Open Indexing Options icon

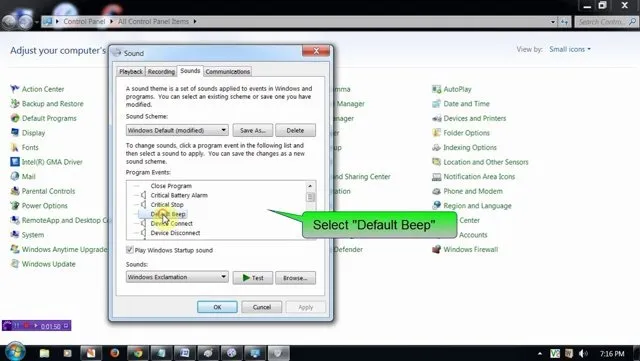437,147
